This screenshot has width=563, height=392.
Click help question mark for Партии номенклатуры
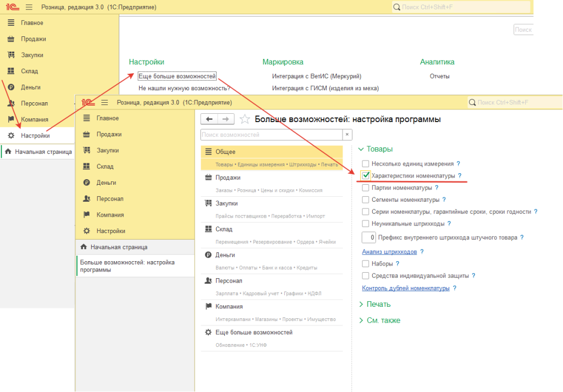coord(437,187)
